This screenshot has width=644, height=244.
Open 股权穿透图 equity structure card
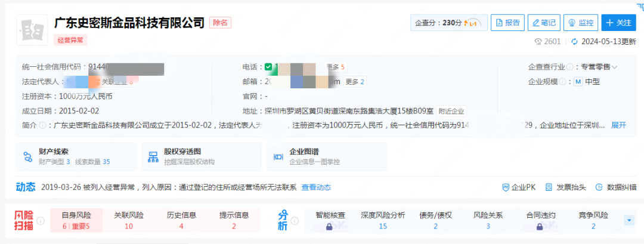202,156
